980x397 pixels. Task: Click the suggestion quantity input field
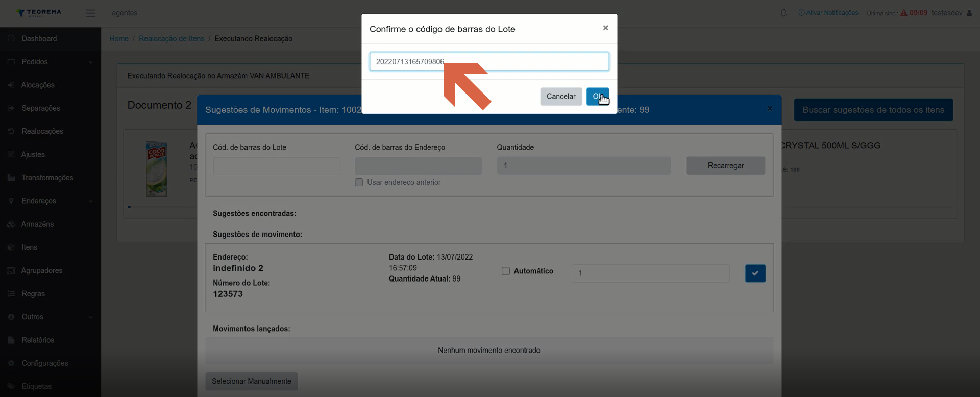pos(651,273)
